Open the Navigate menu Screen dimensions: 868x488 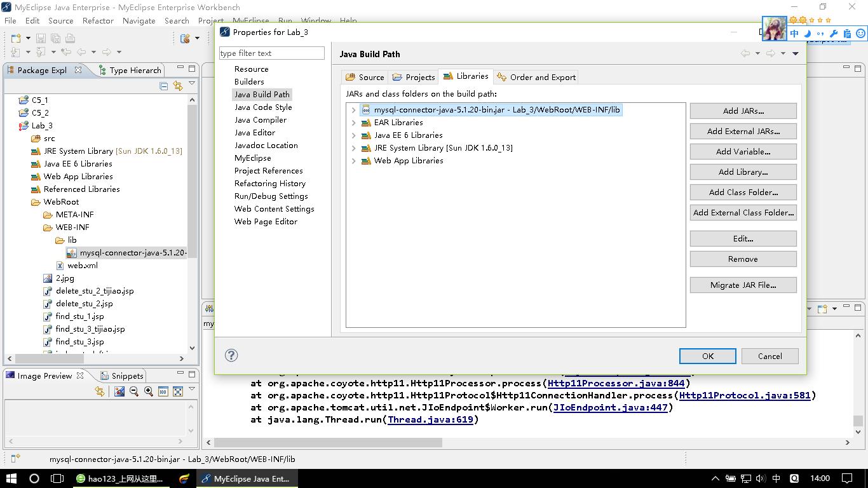139,20
